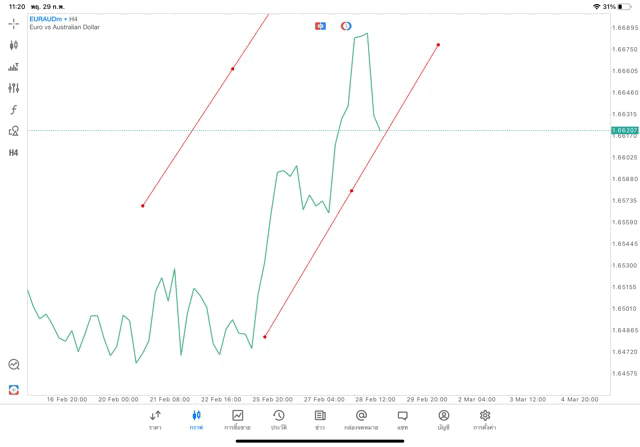Open the แชท chat tab
This screenshot has width=640, height=447.
[x=402, y=419]
